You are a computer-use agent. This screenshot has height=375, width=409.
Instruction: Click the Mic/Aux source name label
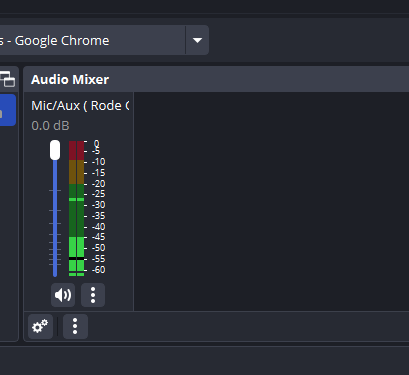click(x=80, y=106)
